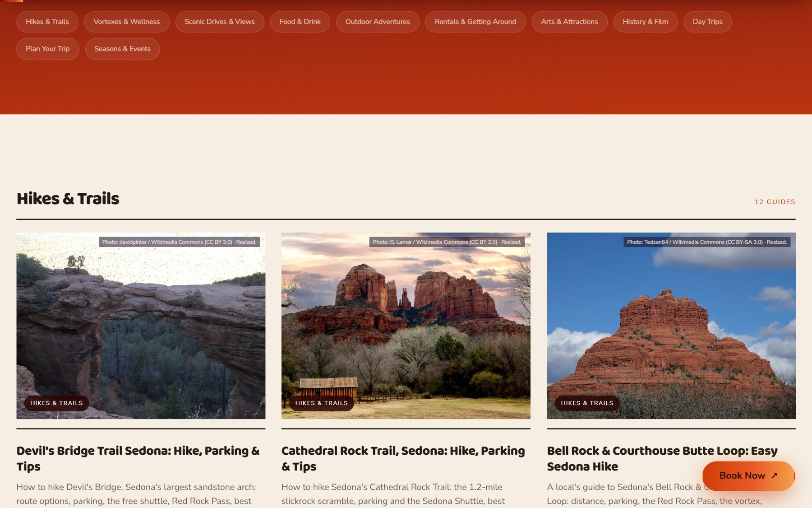Click the Devil's Bridge description text
Screen dimensions: 812x508
[136, 494]
